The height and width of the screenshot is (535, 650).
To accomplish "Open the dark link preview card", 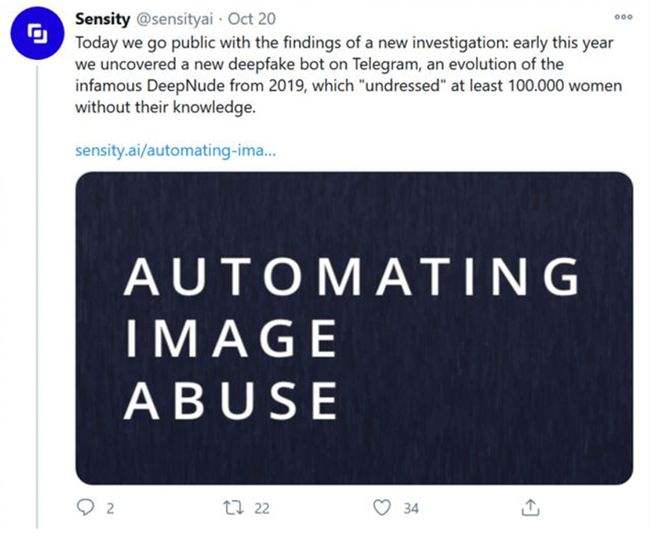I will tap(354, 328).
